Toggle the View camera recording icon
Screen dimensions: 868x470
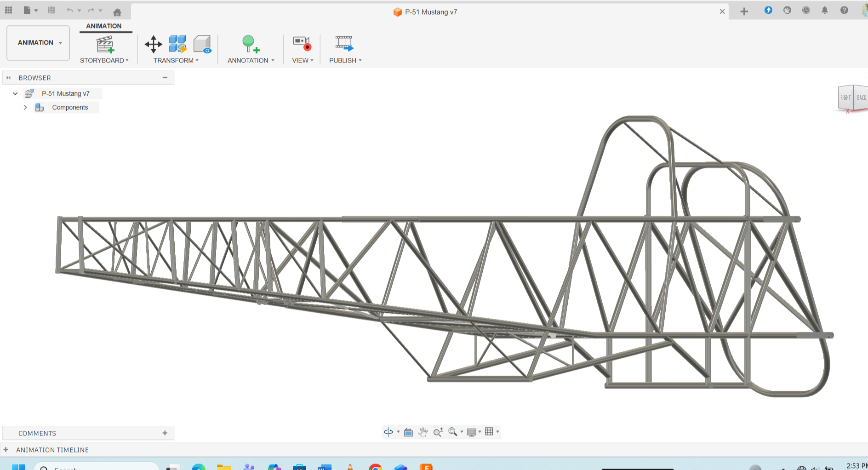[302, 43]
